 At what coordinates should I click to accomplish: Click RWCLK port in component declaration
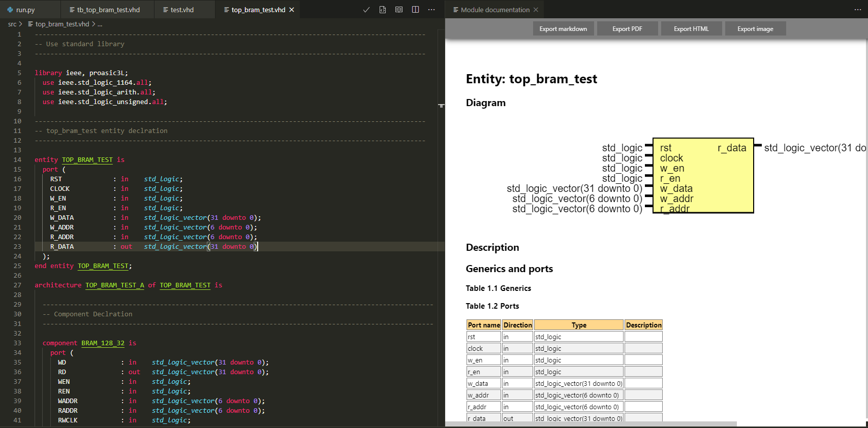(x=68, y=420)
